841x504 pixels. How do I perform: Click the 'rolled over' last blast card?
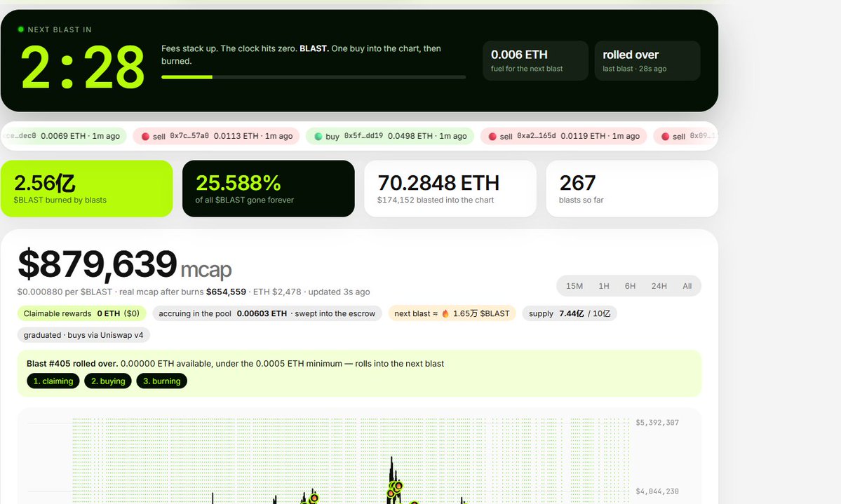coord(647,60)
